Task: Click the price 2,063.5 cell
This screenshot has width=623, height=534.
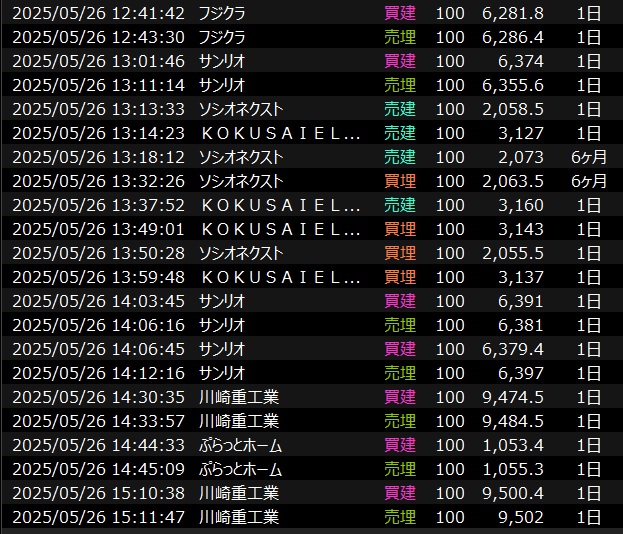Action: 513,181
